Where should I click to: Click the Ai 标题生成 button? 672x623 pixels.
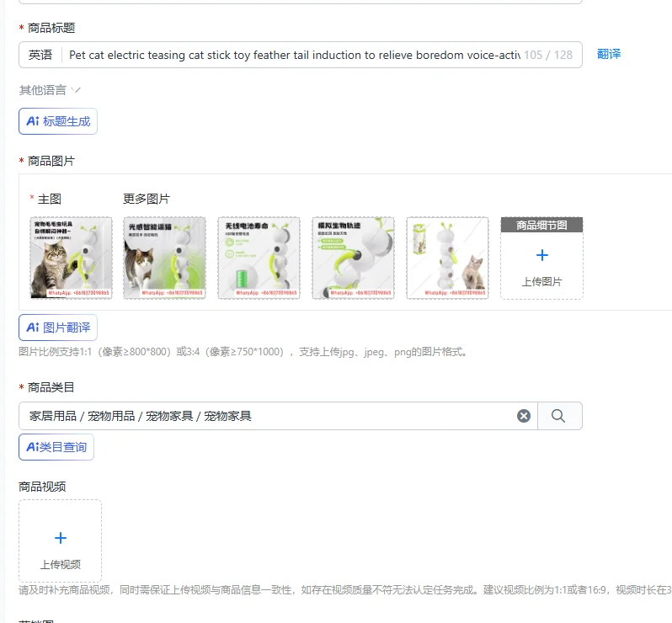click(58, 121)
